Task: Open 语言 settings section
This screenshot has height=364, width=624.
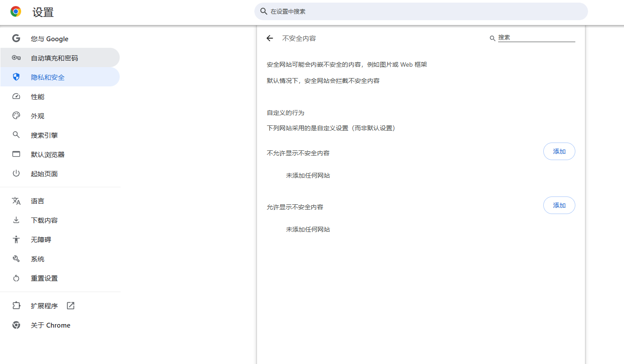Action: 60,201
